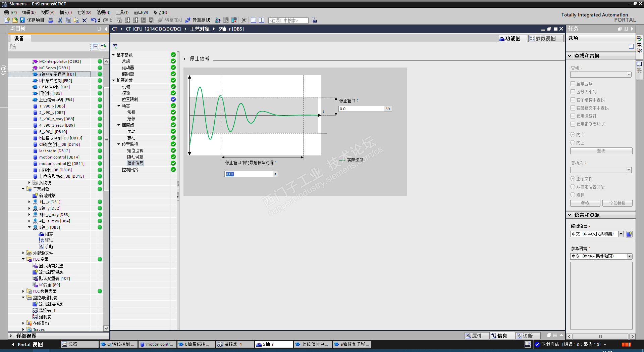Open the 工具(T) menu
Image resolution: width=644 pixels, height=352 pixels.
[x=122, y=12]
